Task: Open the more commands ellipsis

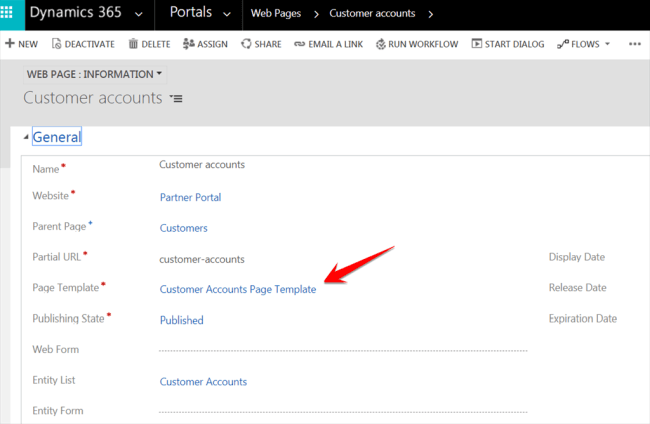Action: point(635,44)
